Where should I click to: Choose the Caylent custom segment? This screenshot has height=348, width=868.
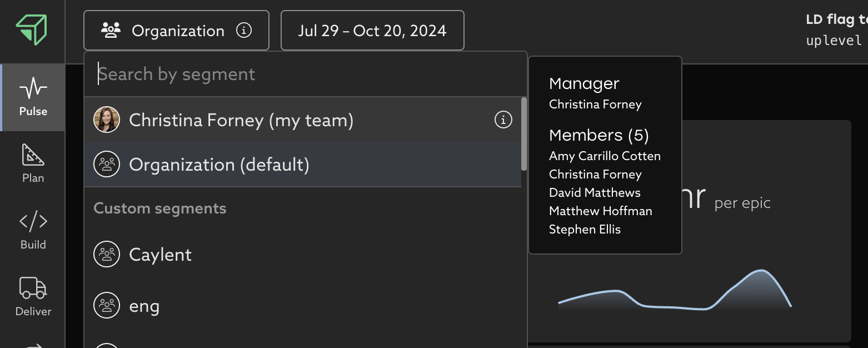pos(160,255)
